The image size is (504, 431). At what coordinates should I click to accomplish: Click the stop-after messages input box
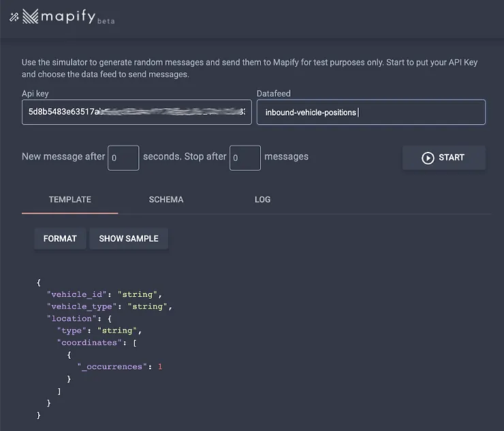(x=245, y=158)
